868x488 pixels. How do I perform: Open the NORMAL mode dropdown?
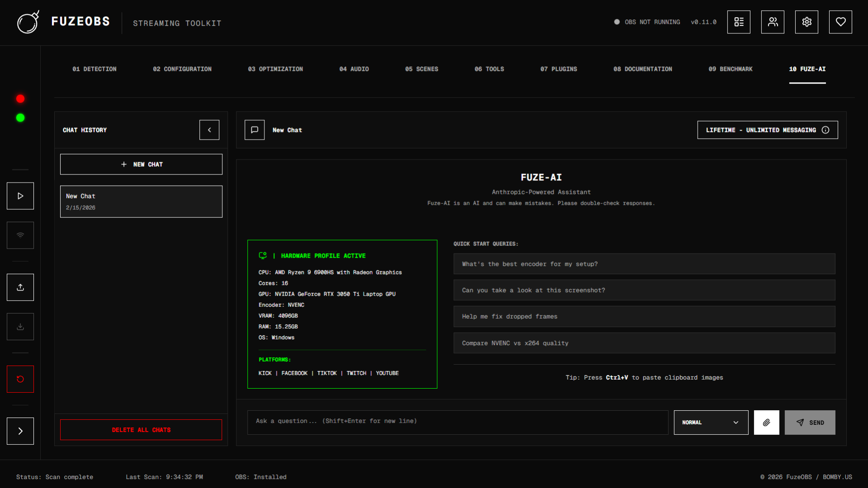coord(711,422)
